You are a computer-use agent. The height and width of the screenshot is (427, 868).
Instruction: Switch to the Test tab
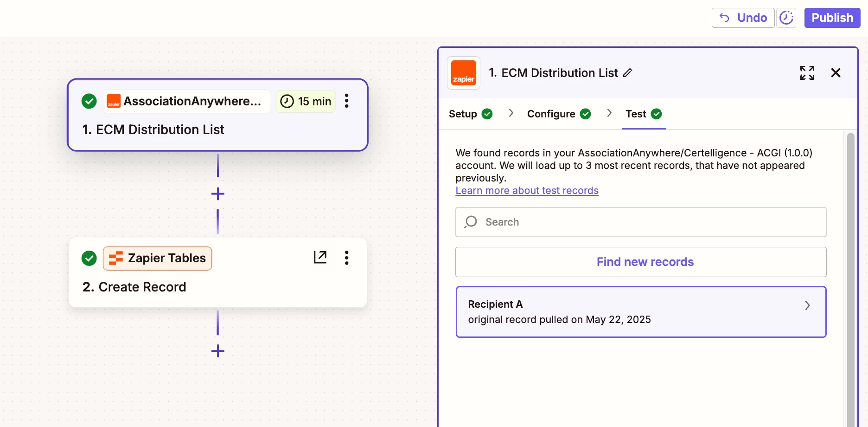tap(644, 114)
